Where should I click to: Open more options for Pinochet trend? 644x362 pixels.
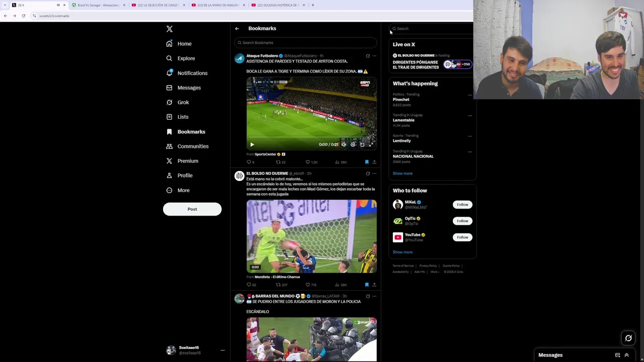[470, 95]
